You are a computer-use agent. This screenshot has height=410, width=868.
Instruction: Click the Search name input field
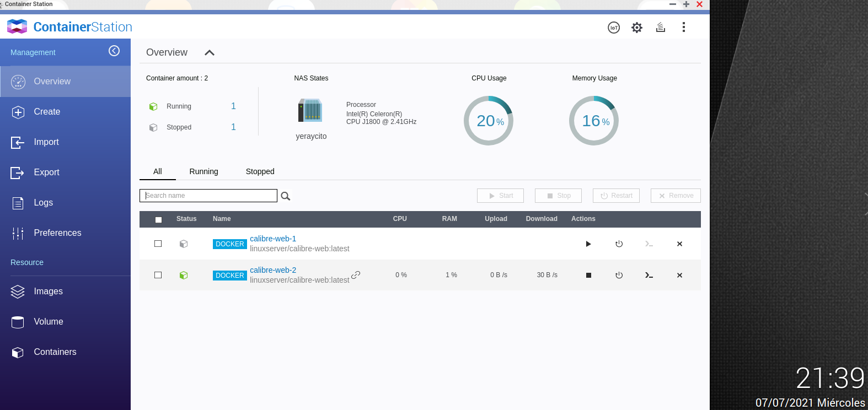(208, 196)
